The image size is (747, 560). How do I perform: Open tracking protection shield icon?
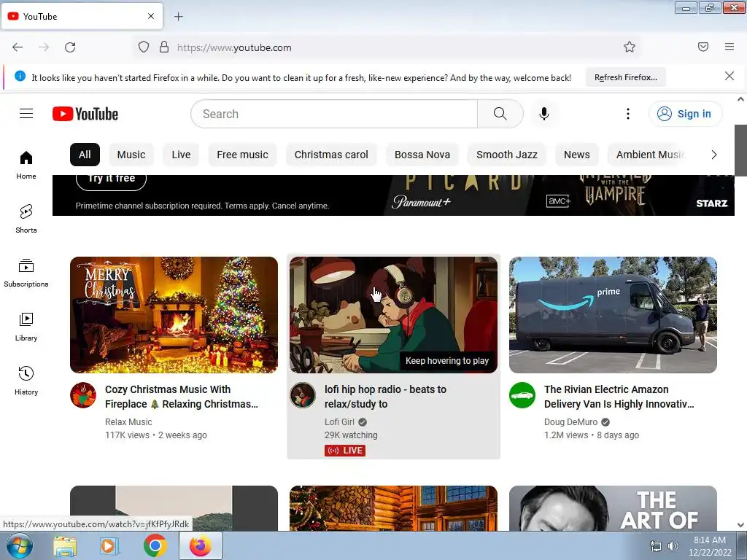144,47
